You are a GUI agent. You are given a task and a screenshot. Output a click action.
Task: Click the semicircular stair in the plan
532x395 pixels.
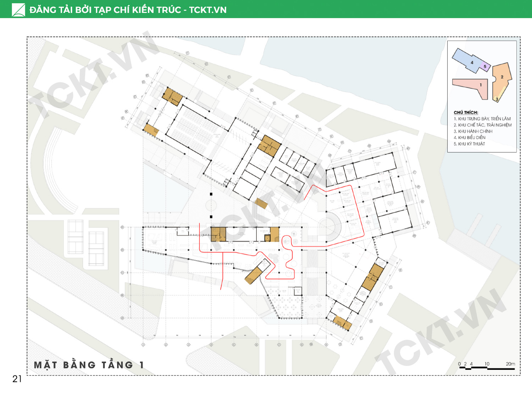pos(333,227)
